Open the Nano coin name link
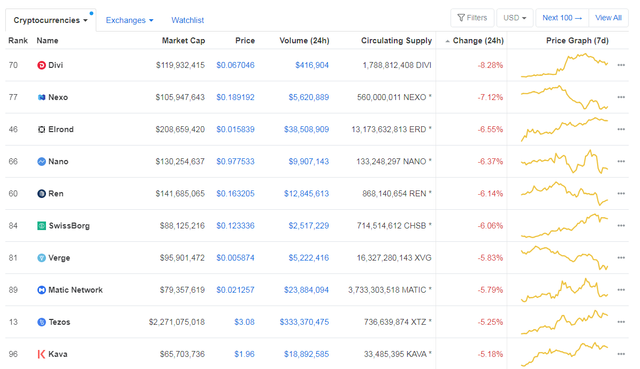 click(x=58, y=162)
